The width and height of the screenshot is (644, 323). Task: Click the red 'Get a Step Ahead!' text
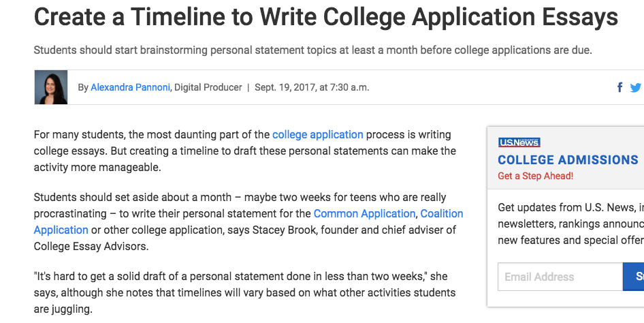[x=535, y=176]
